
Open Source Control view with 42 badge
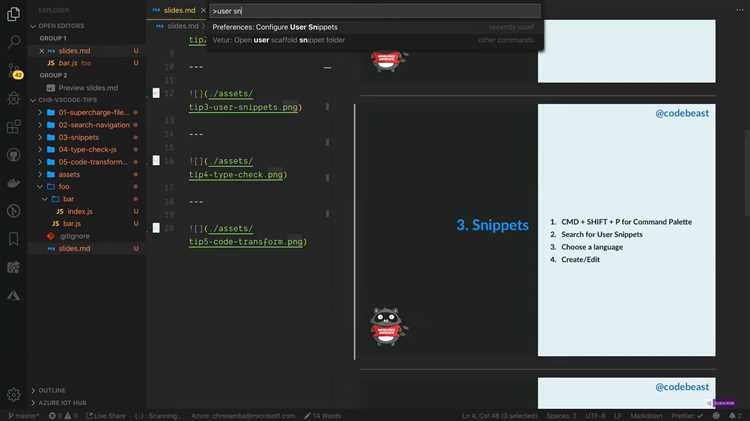[x=14, y=71]
